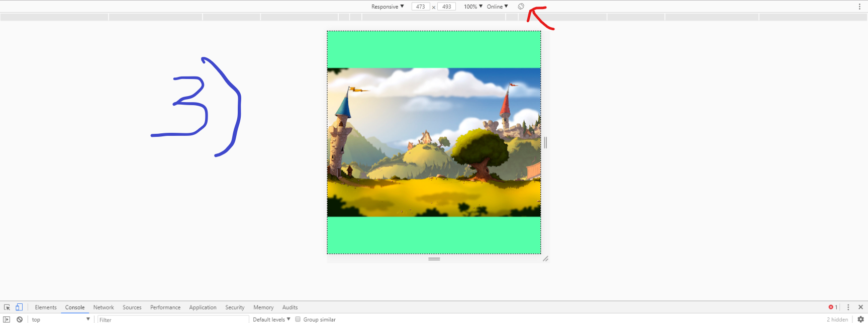Switch to the Audits tab
The height and width of the screenshot is (323, 868).
coord(290,307)
